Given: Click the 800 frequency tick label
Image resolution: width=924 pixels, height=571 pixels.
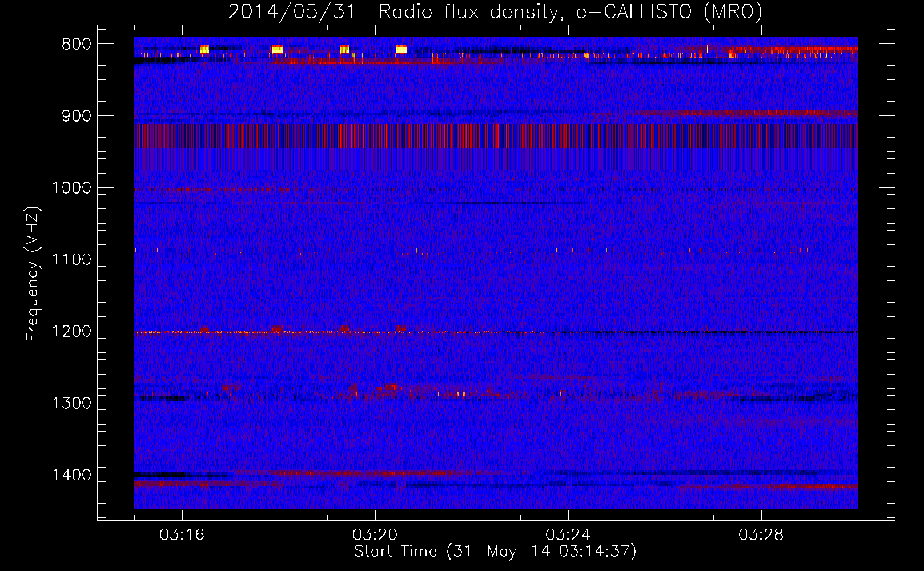Looking at the screenshot, I should (x=77, y=45).
